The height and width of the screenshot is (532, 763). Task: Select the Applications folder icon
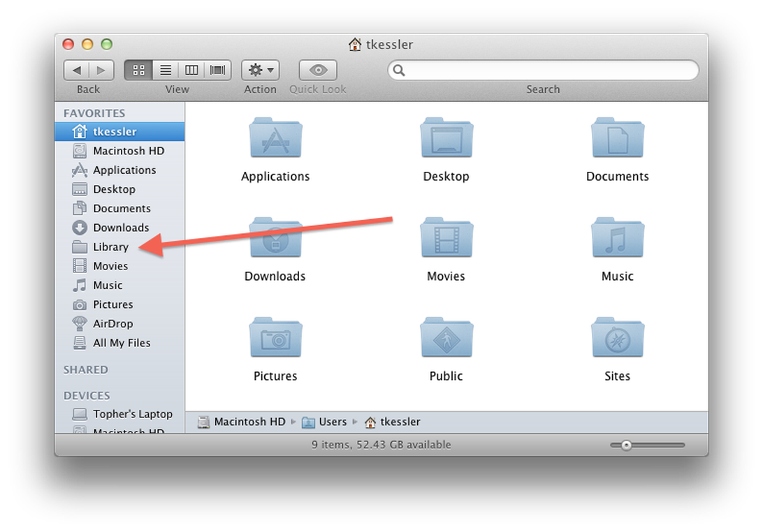[x=275, y=138]
